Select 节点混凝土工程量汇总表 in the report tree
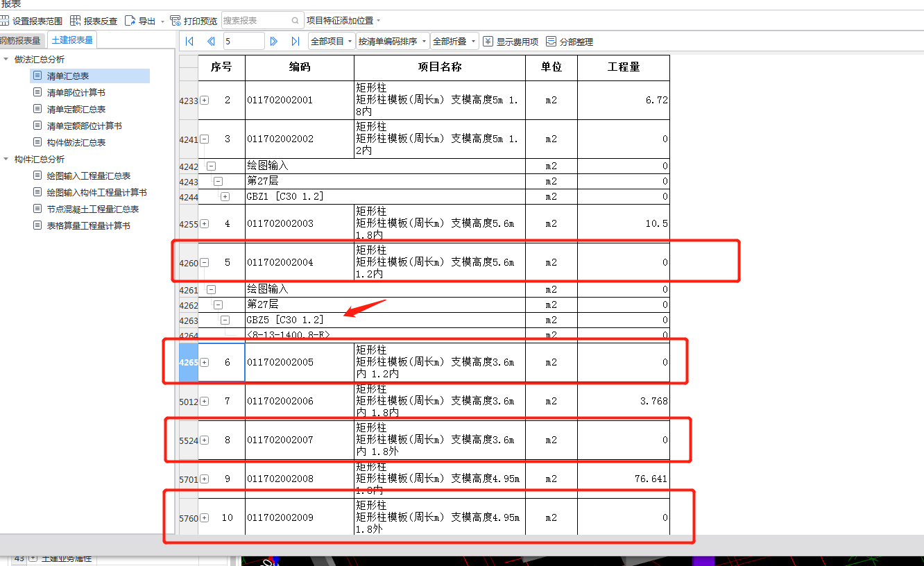Image resolution: width=924 pixels, height=566 pixels. [x=93, y=209]
